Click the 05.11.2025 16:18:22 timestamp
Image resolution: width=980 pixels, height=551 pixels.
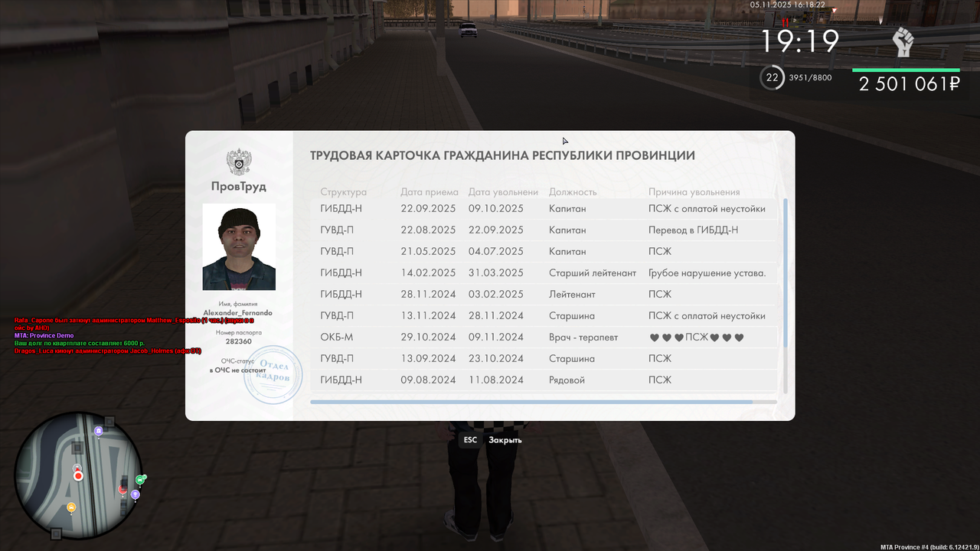point(788,5)
